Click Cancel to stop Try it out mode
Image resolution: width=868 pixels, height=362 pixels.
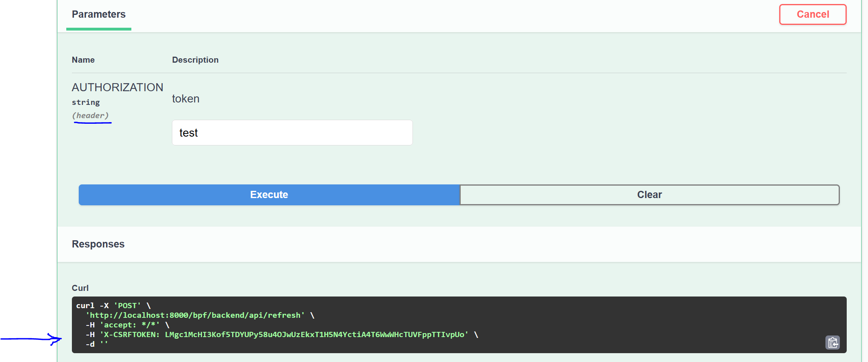point(812,14)
